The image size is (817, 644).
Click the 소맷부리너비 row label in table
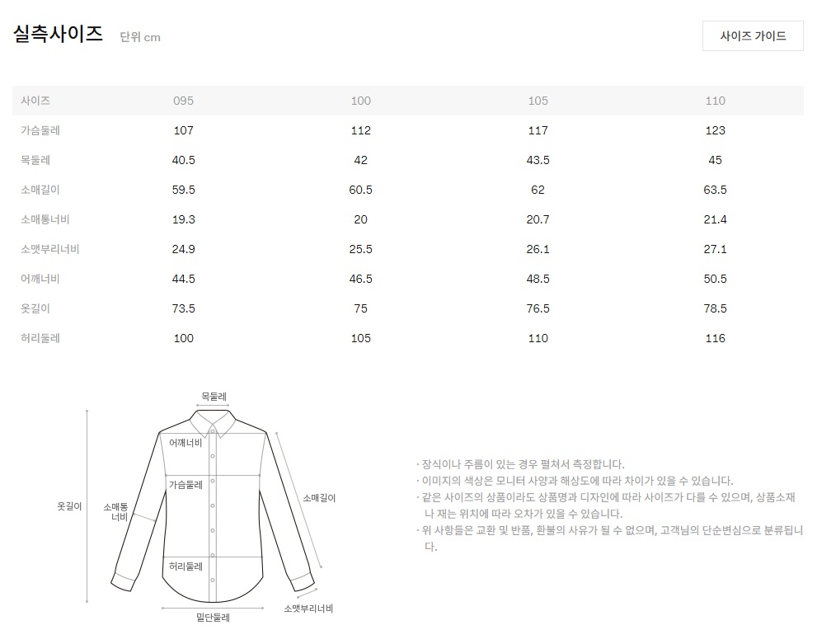pyautogui.click(x=49, y=249)
